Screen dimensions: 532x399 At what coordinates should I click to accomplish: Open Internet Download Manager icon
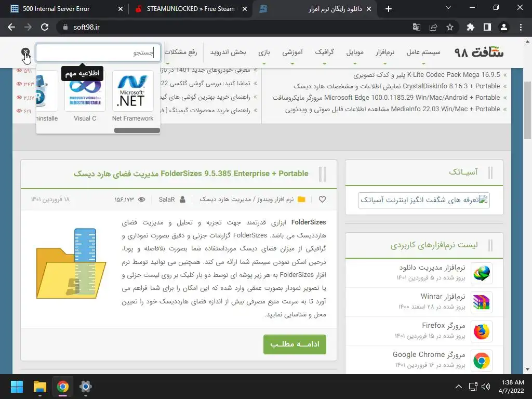pyautogui.click(x=482, y=273)
